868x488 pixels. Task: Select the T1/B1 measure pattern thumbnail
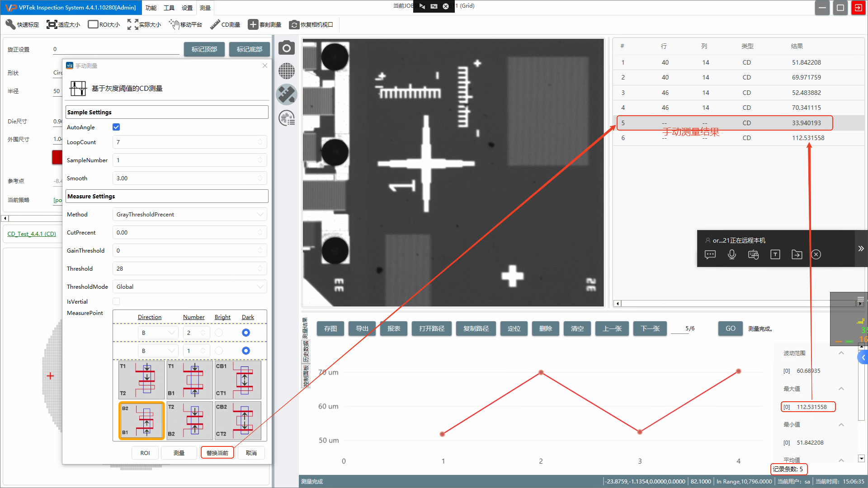click(189, 380)
